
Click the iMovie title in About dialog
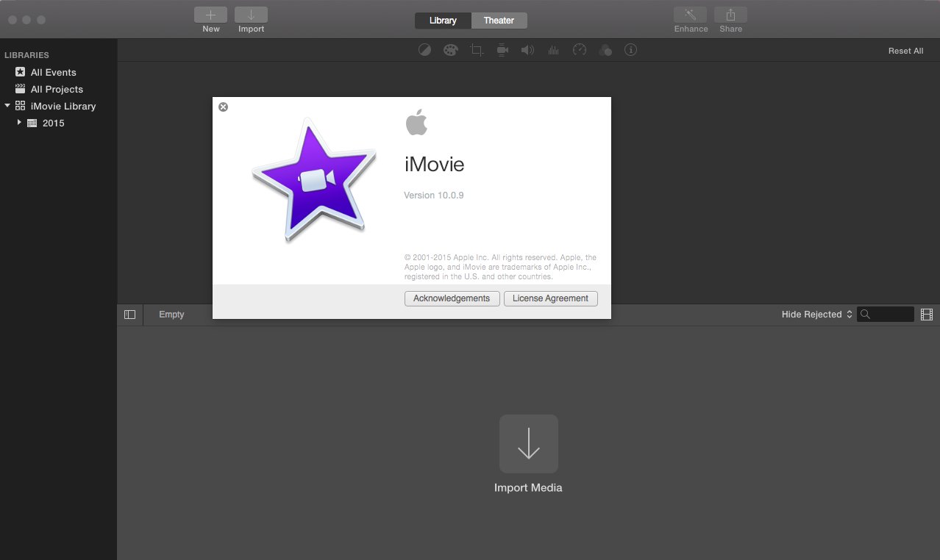[435, 165]
